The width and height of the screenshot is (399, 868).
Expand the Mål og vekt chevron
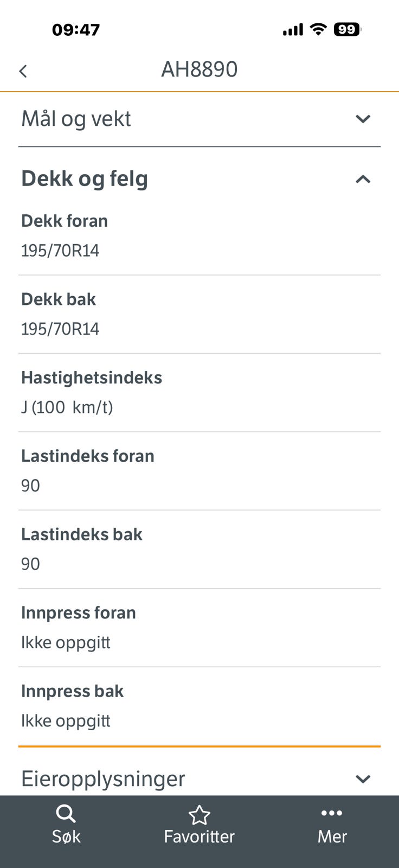pos(363,119)
